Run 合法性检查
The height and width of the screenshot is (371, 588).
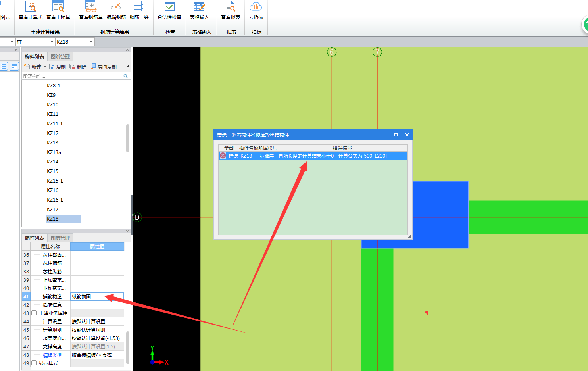[169, 11]
